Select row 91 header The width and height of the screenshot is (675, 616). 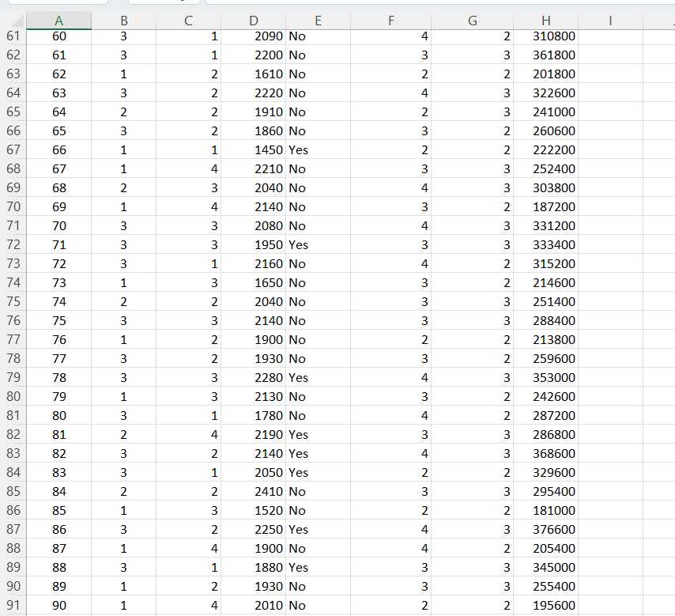13,606
